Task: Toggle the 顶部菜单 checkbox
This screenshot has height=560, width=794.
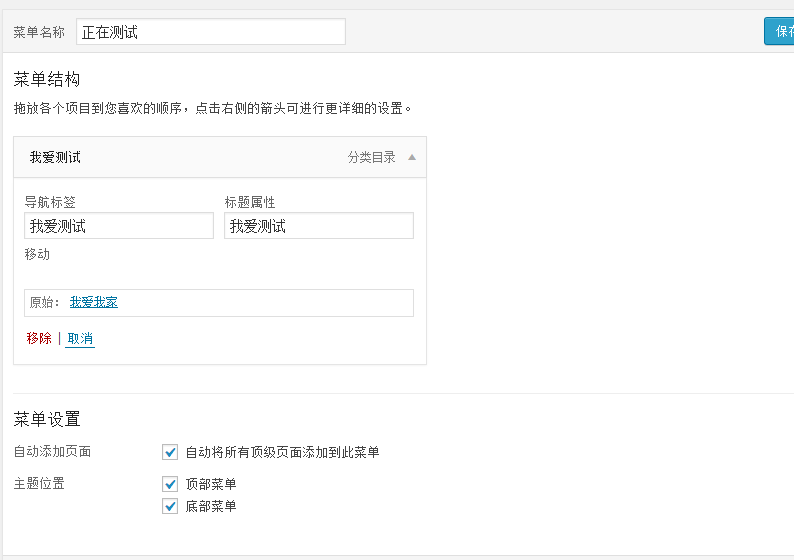Action: pyautogui.click(x=170, y=484)
